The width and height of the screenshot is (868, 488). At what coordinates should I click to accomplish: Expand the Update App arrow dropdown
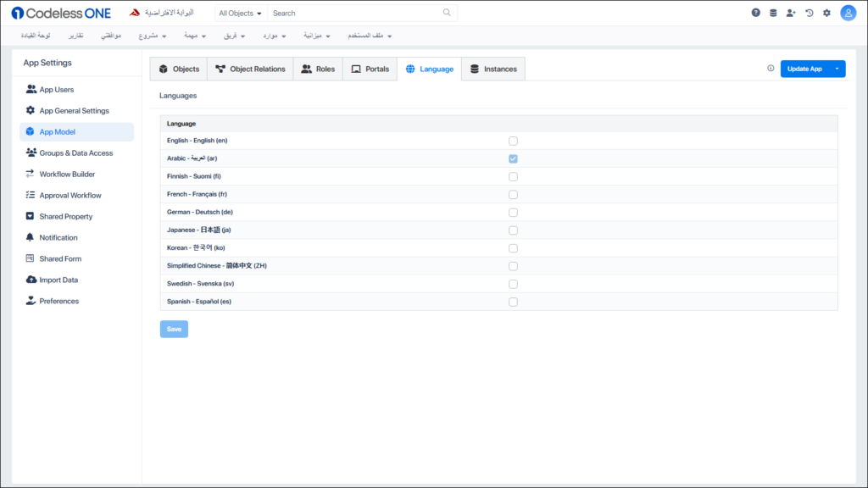click(x=837, y=69)
